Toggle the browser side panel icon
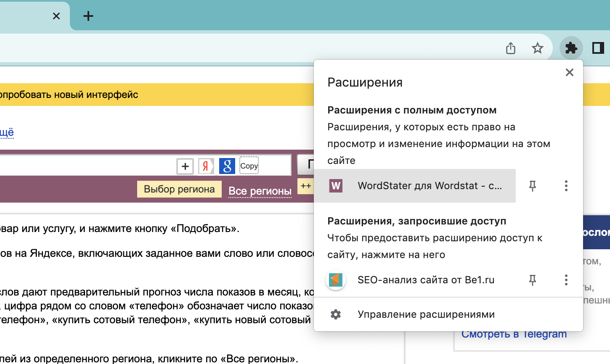 point(598,48)
